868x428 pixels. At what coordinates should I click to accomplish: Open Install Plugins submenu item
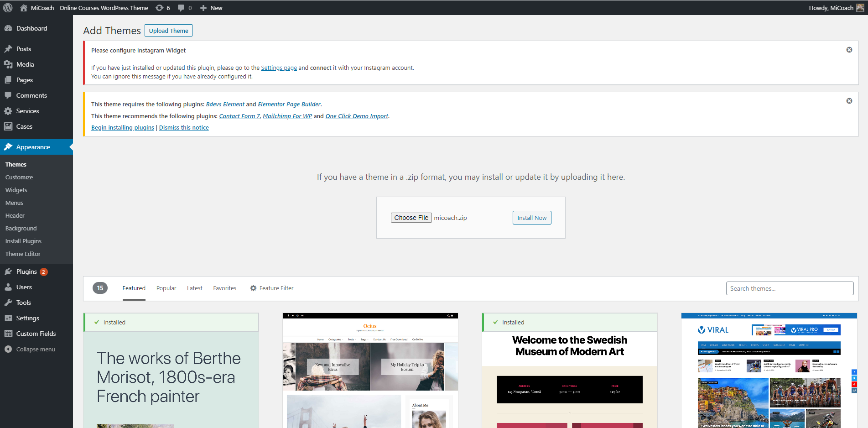pos(23,241)
